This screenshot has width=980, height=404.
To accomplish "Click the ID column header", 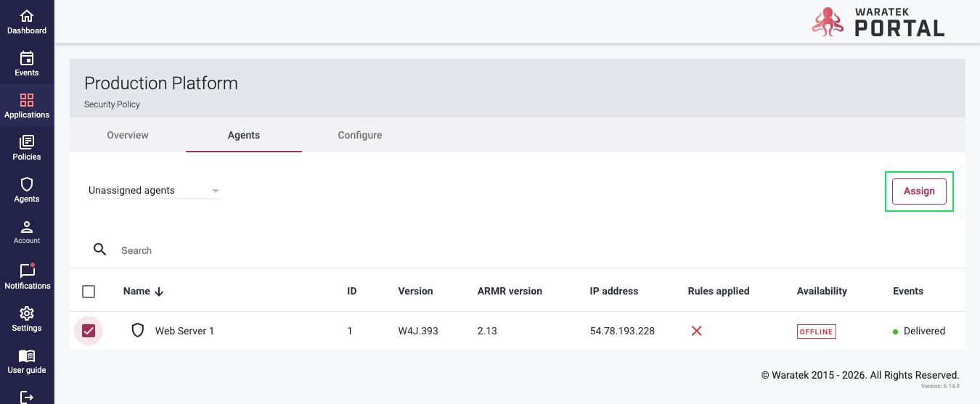I will pyautogui.click(x=352, y=291).
